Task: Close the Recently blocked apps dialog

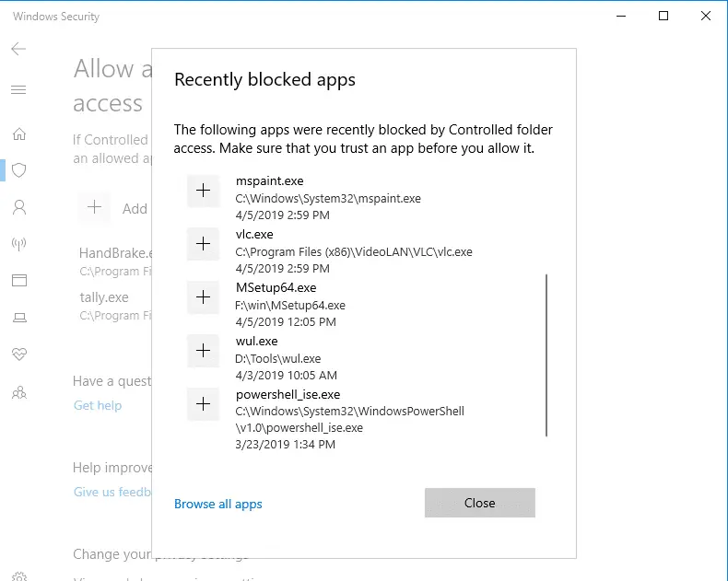Action: [479, 503]
